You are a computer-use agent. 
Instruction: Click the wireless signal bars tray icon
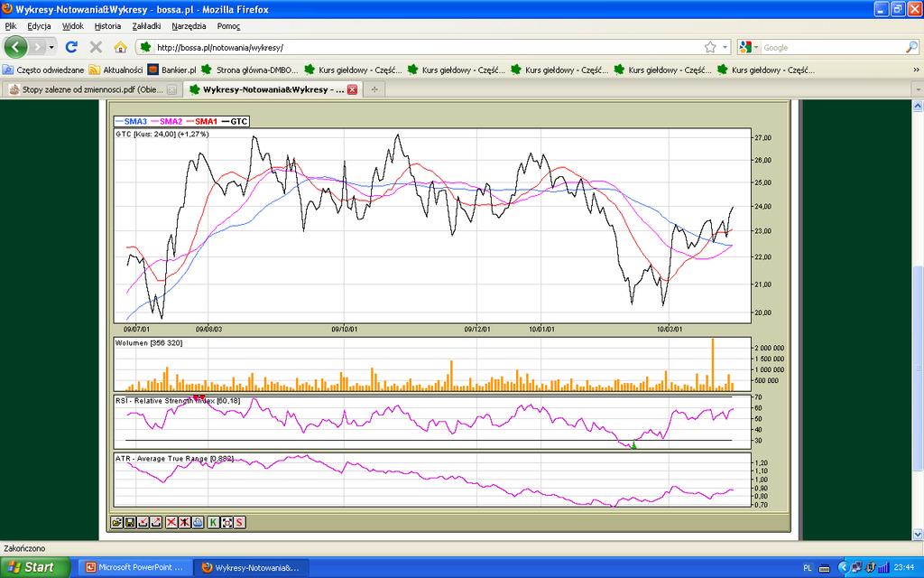883,567
